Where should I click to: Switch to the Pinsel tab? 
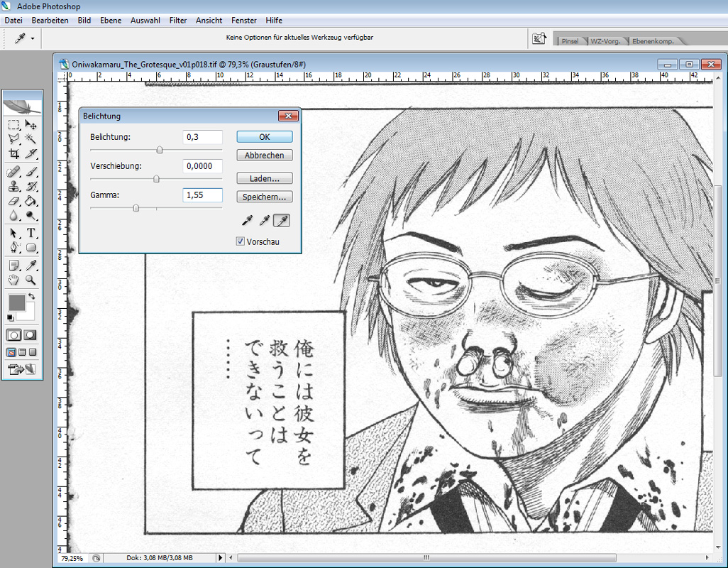(x=570, y=41)
